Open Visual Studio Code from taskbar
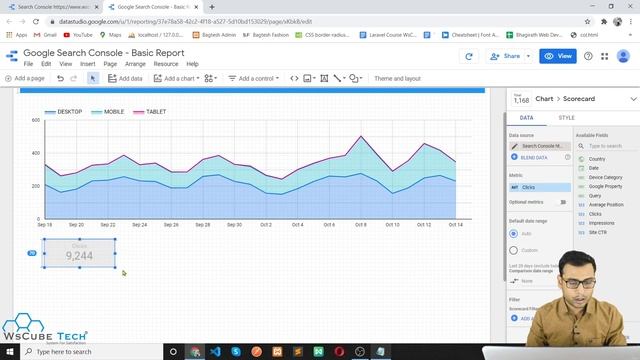The width and height of the screenshot is (640, 360). (216, 351)
